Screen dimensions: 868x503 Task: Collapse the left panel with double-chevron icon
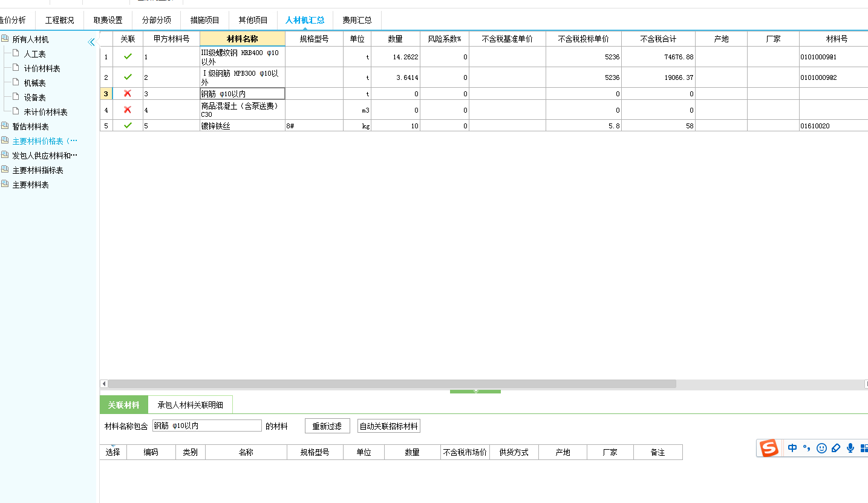point(91,42)
